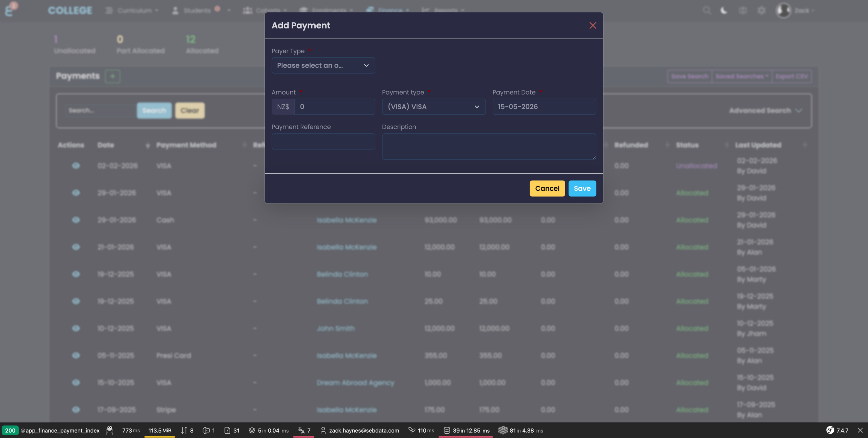This screenshot has height=438, width=868.
Task: Click the zack.haynes@sebdata.com user panel
Action: (360, 430)
